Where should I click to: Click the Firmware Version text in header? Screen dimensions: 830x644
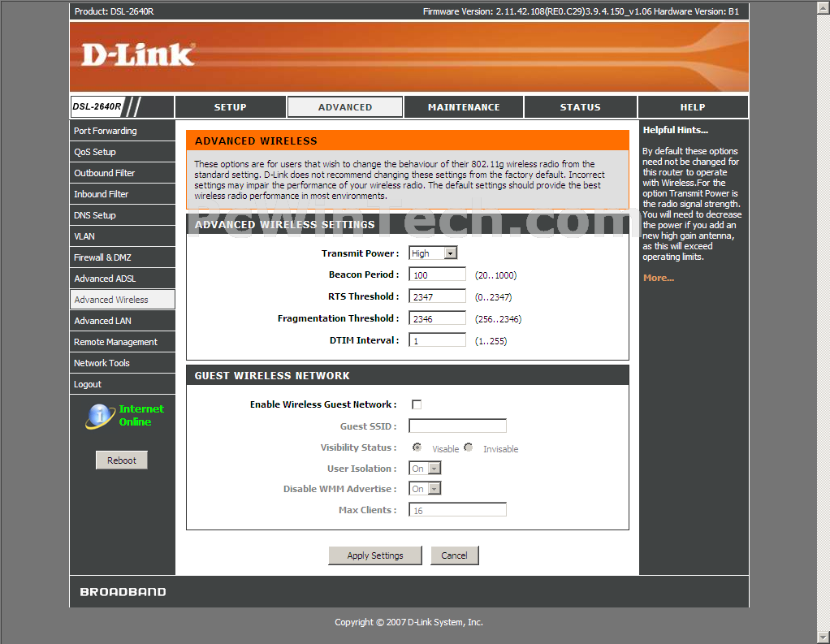pyautogui.click(x=581, y=11)
